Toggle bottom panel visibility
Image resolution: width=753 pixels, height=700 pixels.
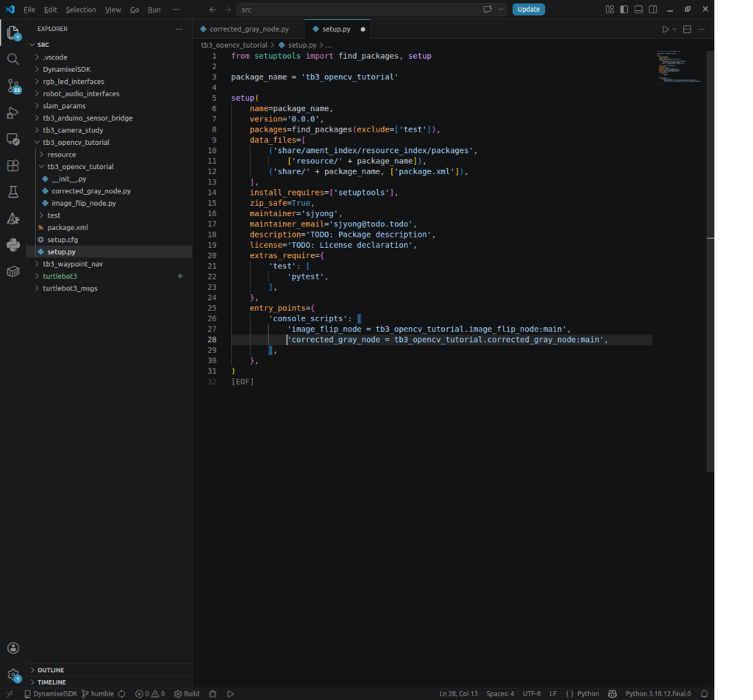(x=638, y=9)
